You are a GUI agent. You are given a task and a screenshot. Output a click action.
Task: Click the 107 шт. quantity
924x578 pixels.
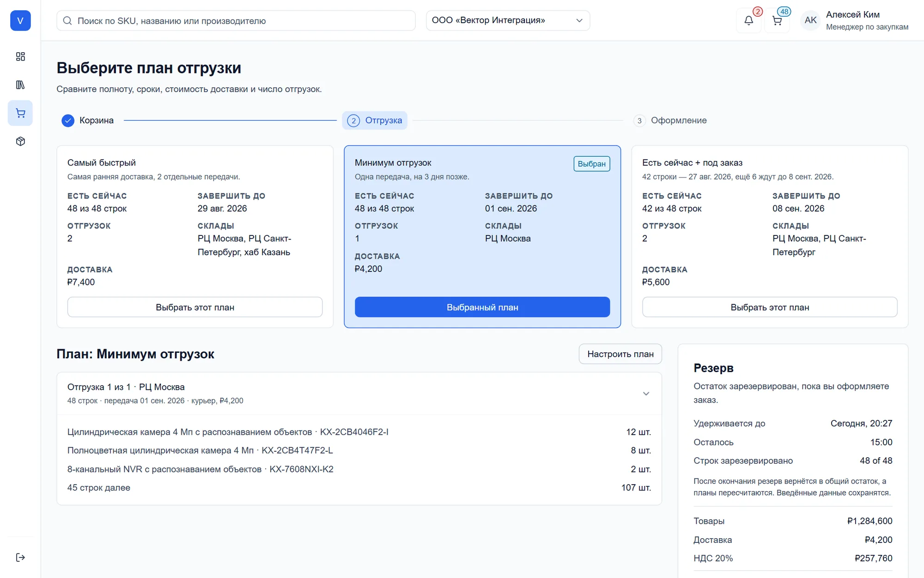[636, 487]
